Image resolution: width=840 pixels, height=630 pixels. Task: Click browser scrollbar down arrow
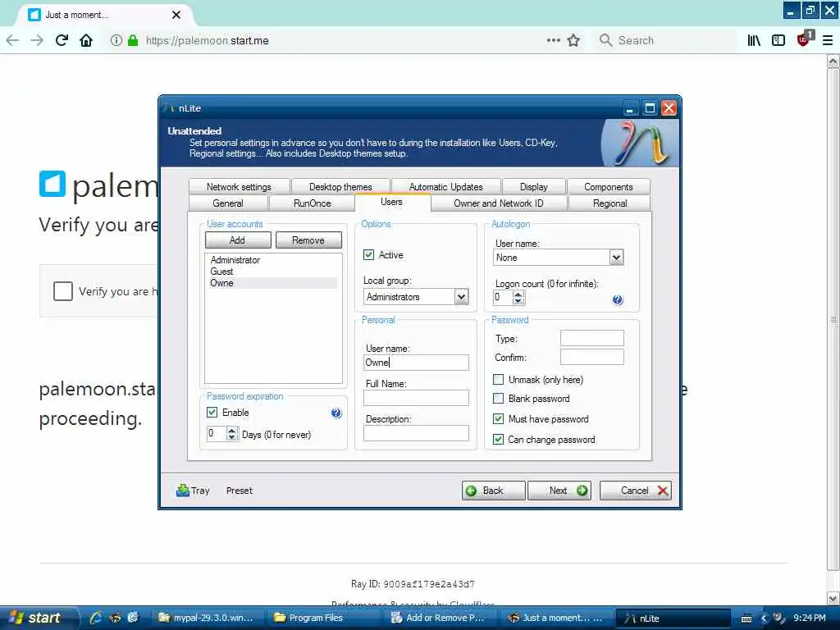tap(833, 598)
